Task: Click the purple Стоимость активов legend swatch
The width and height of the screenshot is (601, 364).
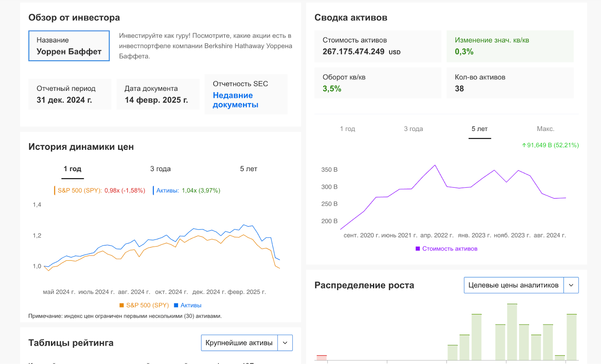Action: coord(418,249)
